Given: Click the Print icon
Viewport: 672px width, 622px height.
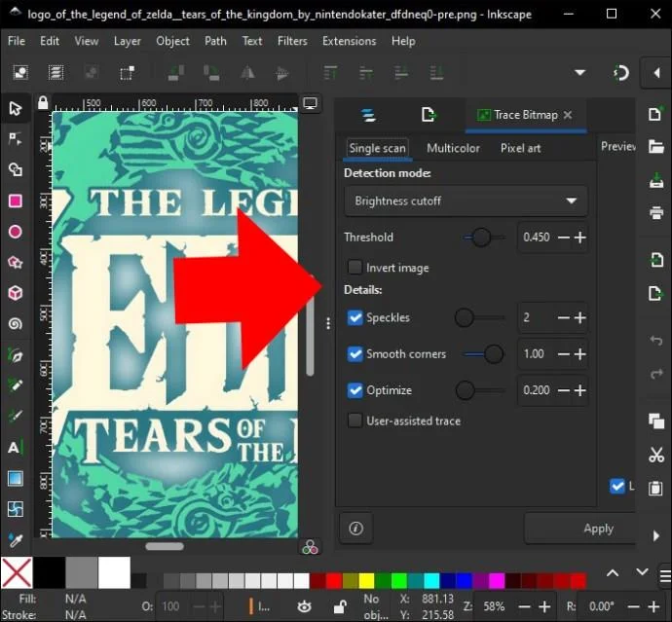Looking at the screenshot, I should coord(655,212).
